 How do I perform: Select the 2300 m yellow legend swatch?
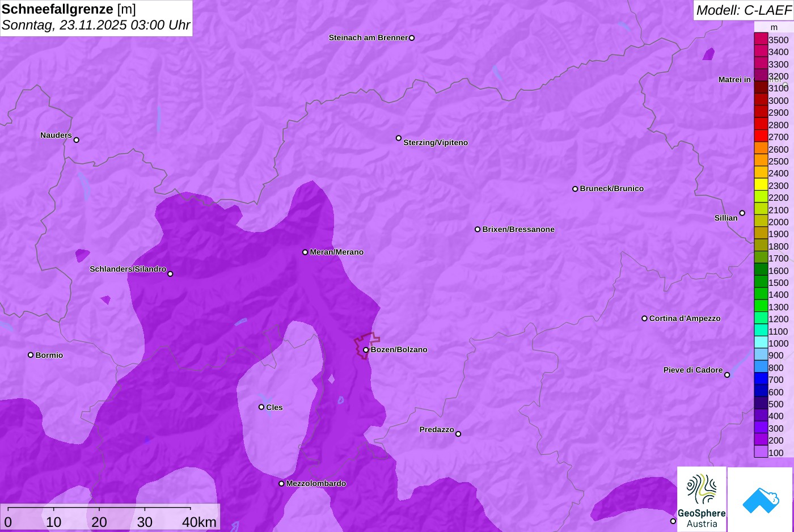click(x=761, y=185)
